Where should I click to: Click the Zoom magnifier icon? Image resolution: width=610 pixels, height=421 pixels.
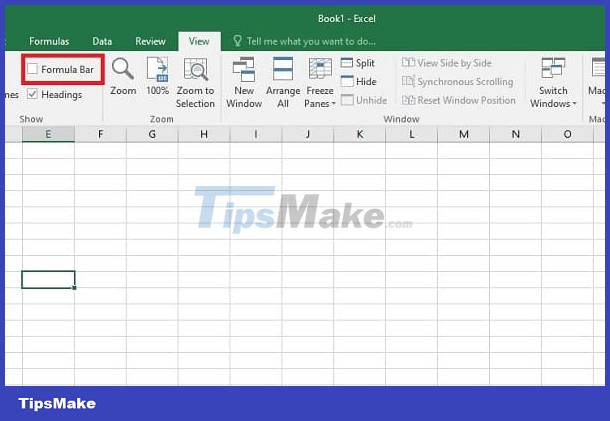click(x=123, y=69)
